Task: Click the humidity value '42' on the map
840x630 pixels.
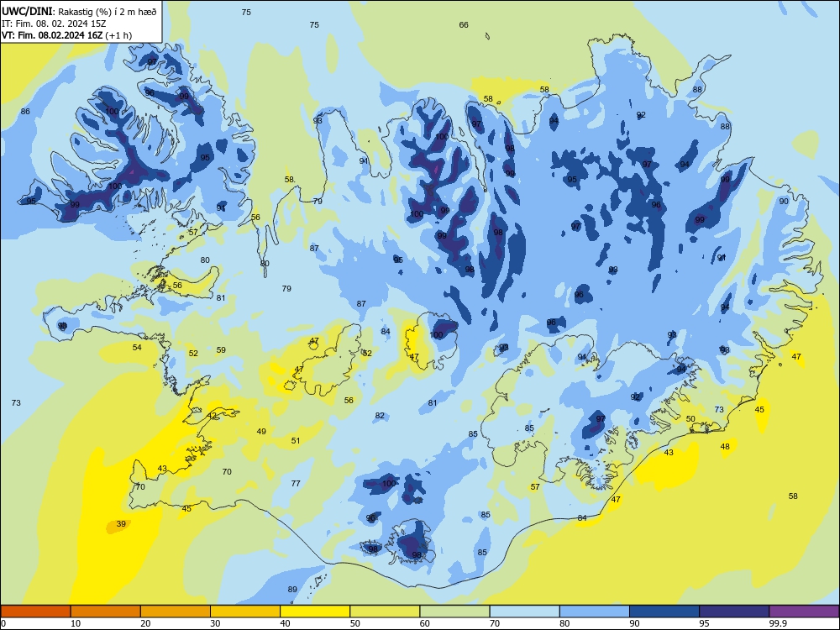Action: (x=213, y=415)
